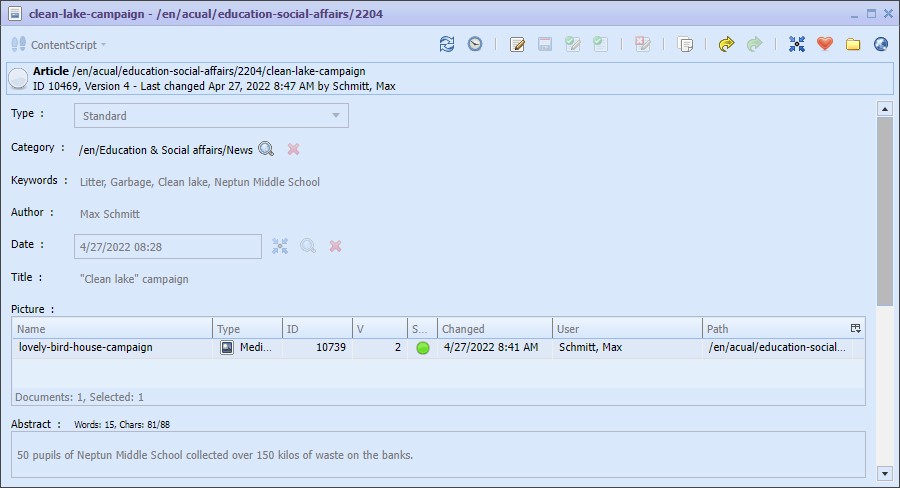Click the blue arrows icon beside Date
This screenshot has width=900, height=488.
(x=280, y=246)
